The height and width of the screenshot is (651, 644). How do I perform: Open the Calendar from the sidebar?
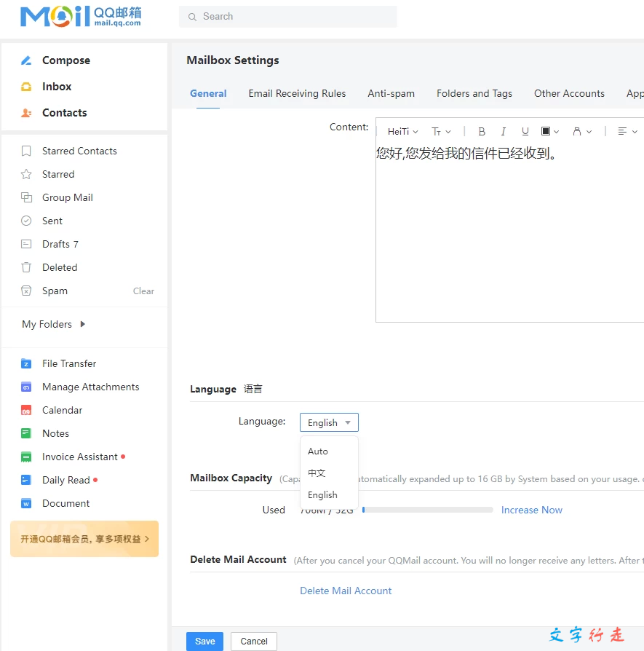click(62, 410)
